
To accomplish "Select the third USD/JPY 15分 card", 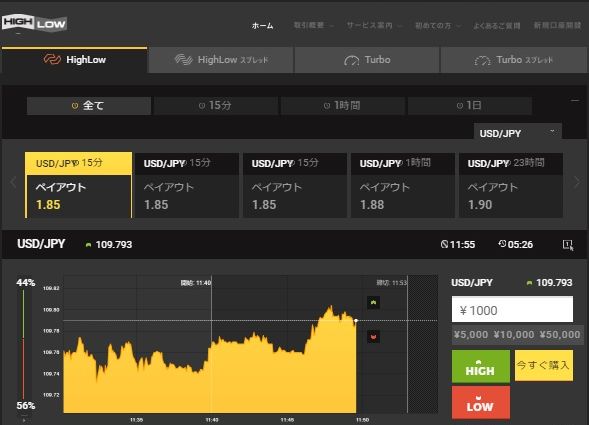I will point(294,185).
